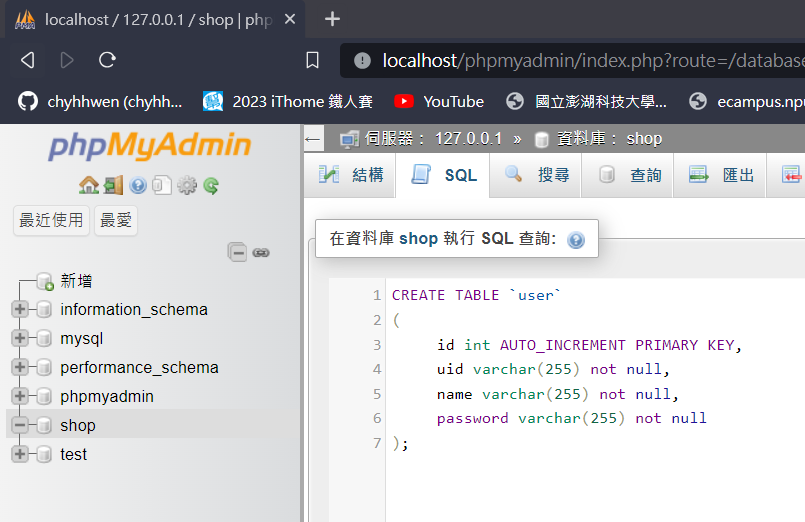
Task: Collapse all navigation tree items
Action: pos(237,252)
